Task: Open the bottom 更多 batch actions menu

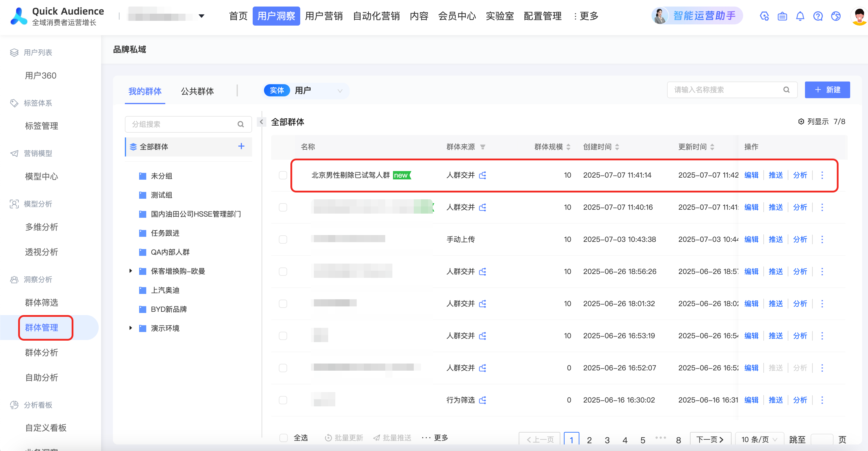Action: point(435,438)
